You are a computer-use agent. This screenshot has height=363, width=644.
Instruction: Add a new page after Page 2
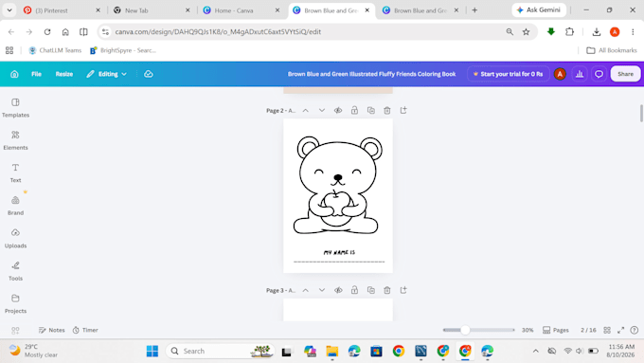[403, 110]
